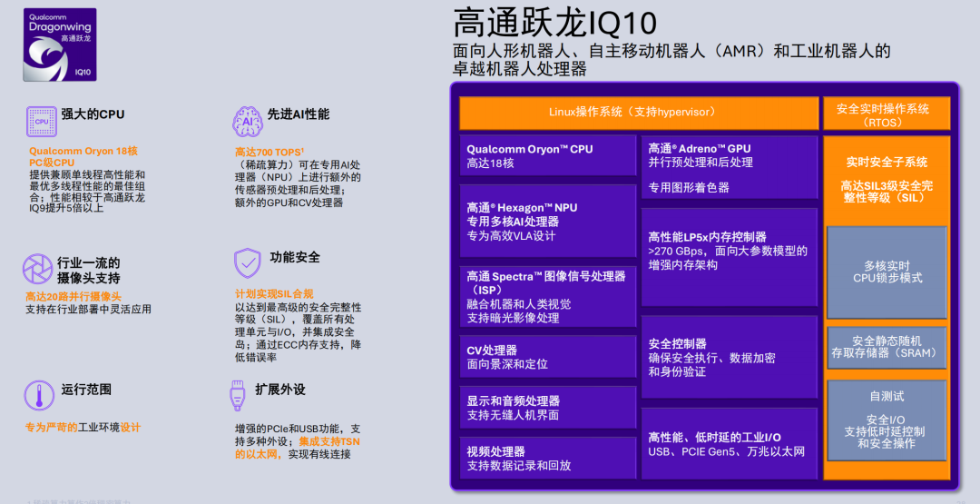The image size is (980, 504).
Task: Click text 支持在行业部署中灵活应用
Action: point(88,310)
